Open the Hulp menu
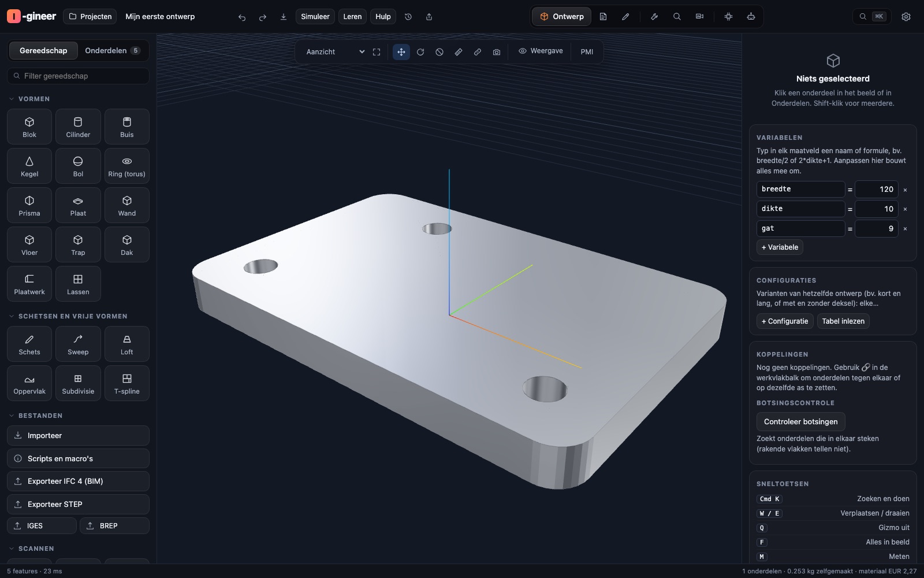The height and width of the screenshot is (578, 924). 383,17
